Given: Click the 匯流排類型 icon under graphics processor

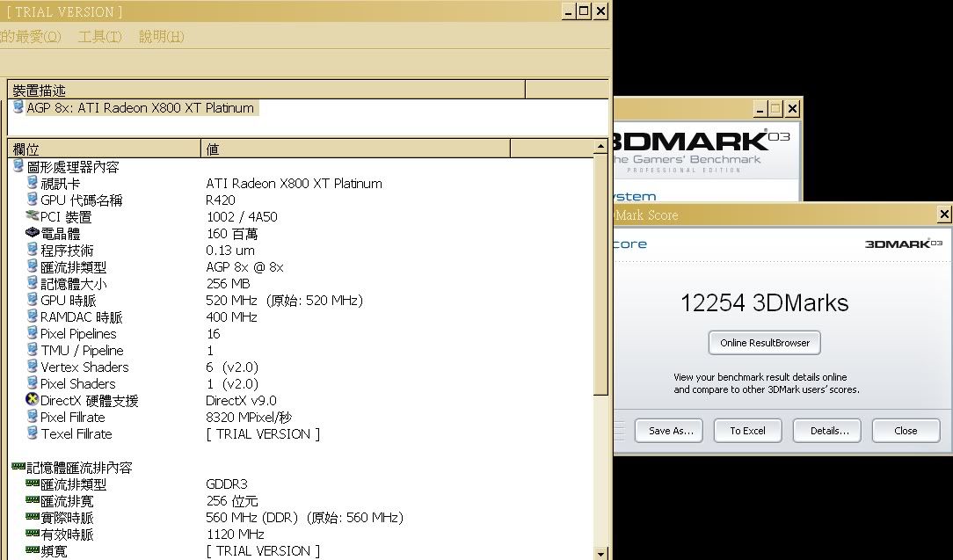Looking at the screenshot, I should (33, 266).
